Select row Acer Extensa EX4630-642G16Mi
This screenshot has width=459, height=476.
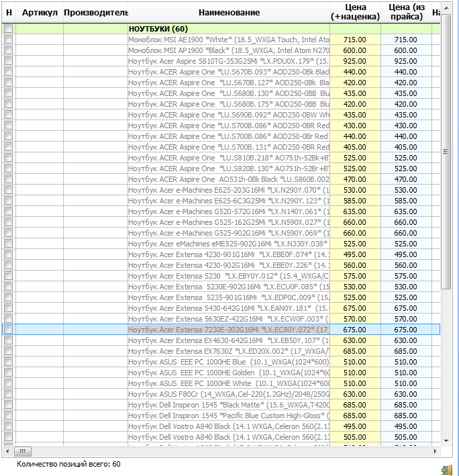click(221, 340)
